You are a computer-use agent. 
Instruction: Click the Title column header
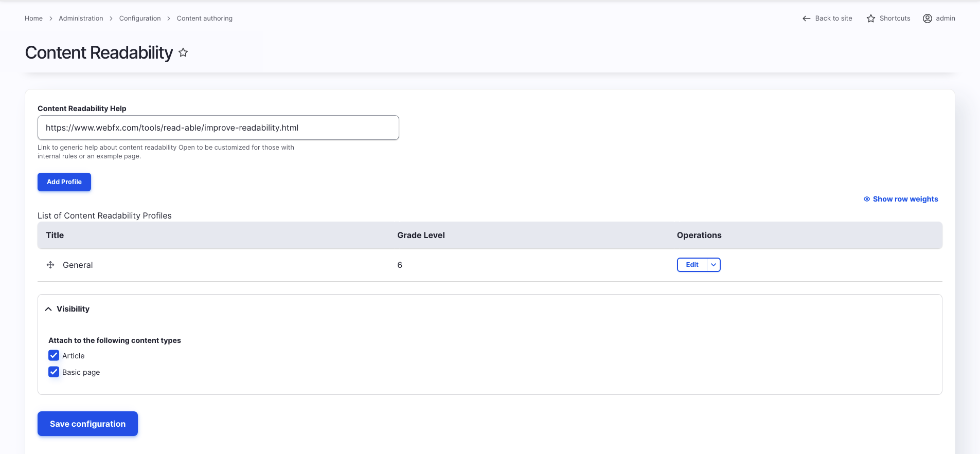(x=55, y=235)
